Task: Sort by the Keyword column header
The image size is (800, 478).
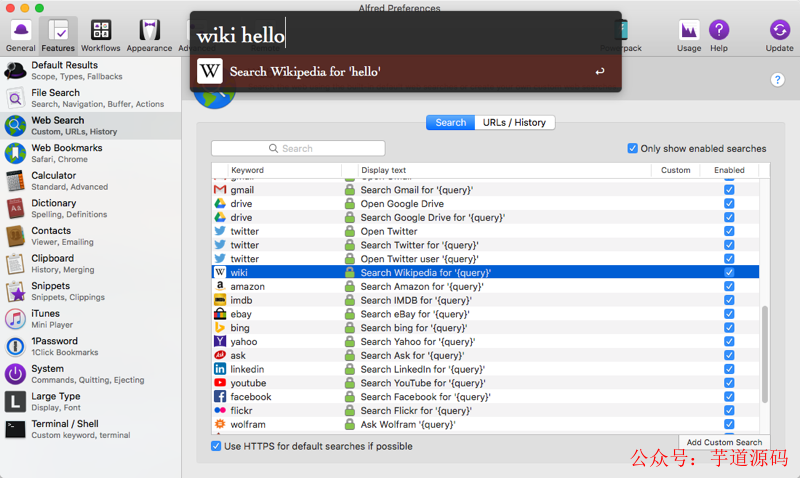Action: point(285,170)
